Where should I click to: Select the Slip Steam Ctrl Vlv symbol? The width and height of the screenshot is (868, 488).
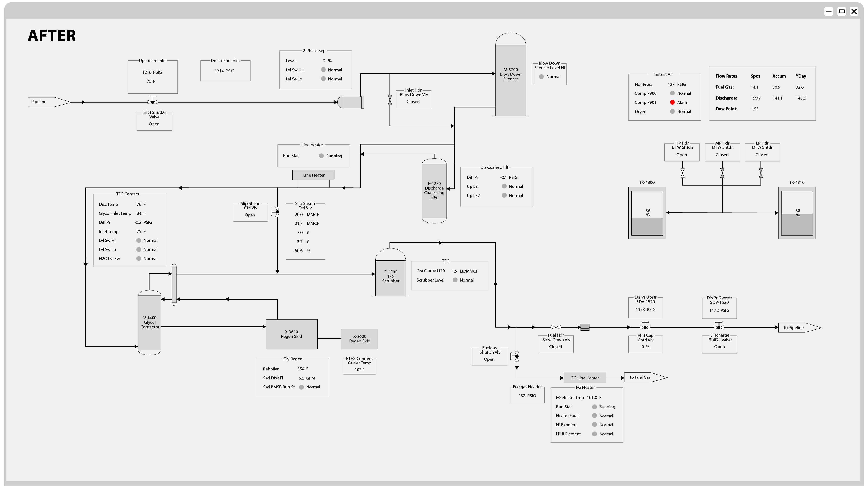click(x=277, y=212)
